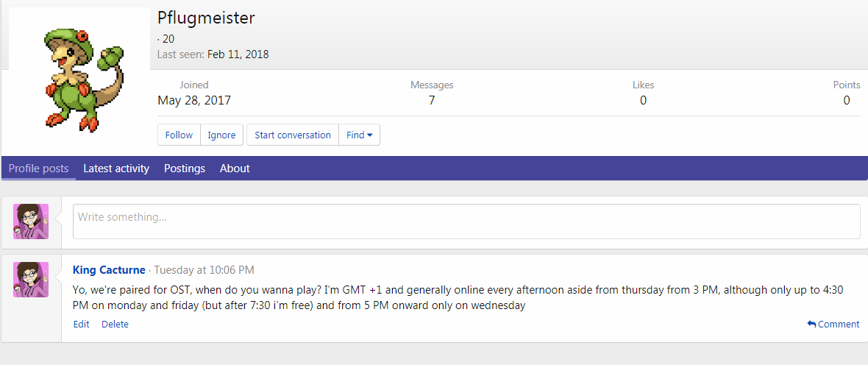868x365 pixels.
Task: Open the Latest activity tab
Action: click(116, 169)
